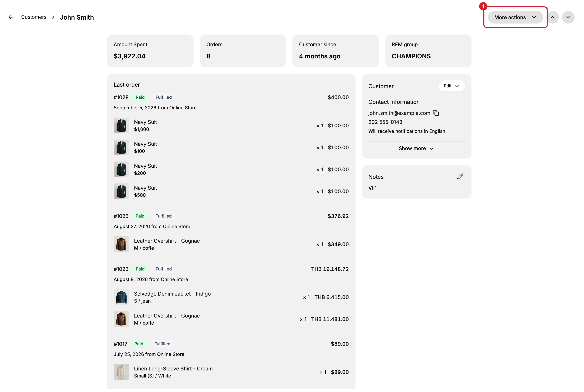Expand Show more contact details
Viewport: 584px width, 392px height.
(416, 148)
